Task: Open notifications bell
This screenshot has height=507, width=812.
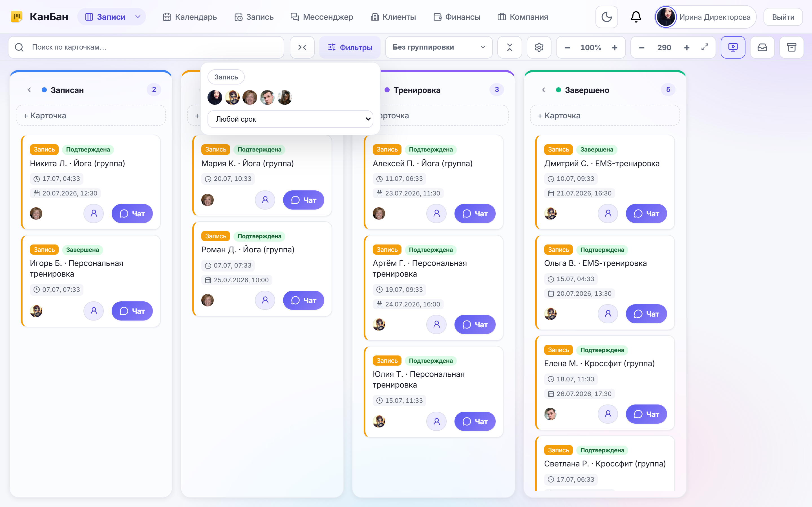Action: 636,17
